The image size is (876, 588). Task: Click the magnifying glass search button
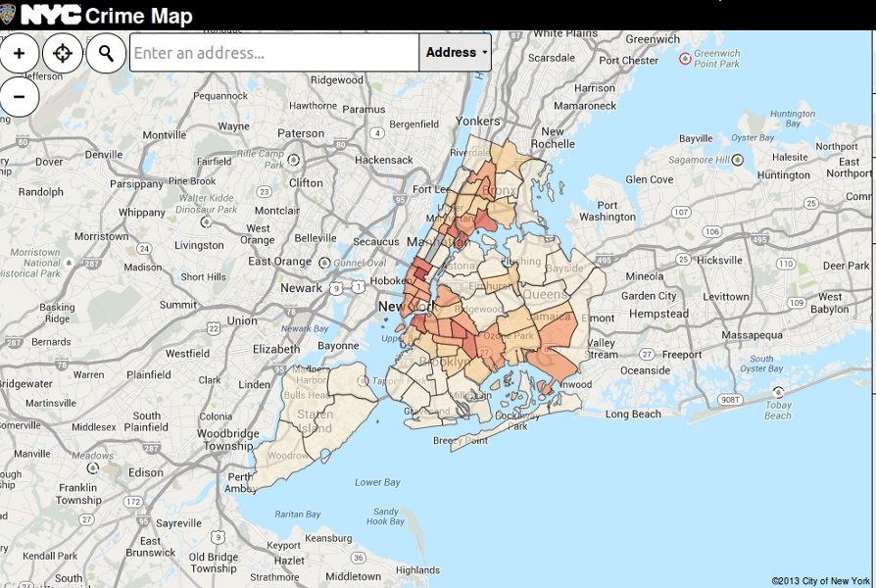pos(106,53)
